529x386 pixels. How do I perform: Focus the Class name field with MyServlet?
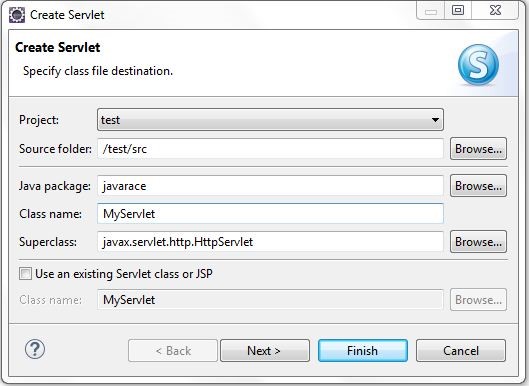[270, 214]
